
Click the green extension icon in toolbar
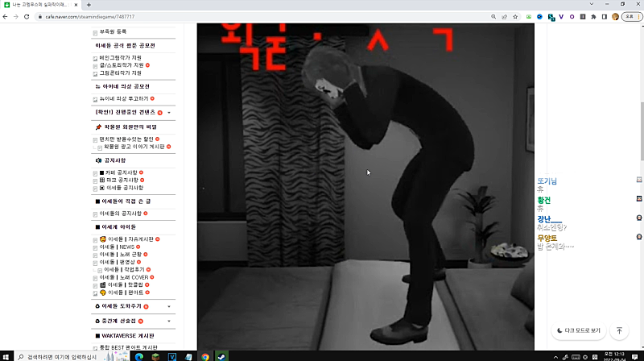(x=529, y=17)
